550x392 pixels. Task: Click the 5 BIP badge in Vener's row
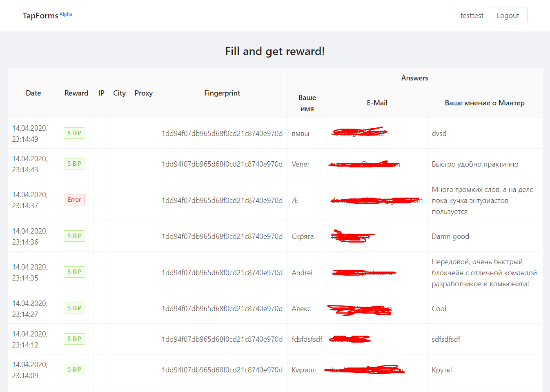[74, 164]
